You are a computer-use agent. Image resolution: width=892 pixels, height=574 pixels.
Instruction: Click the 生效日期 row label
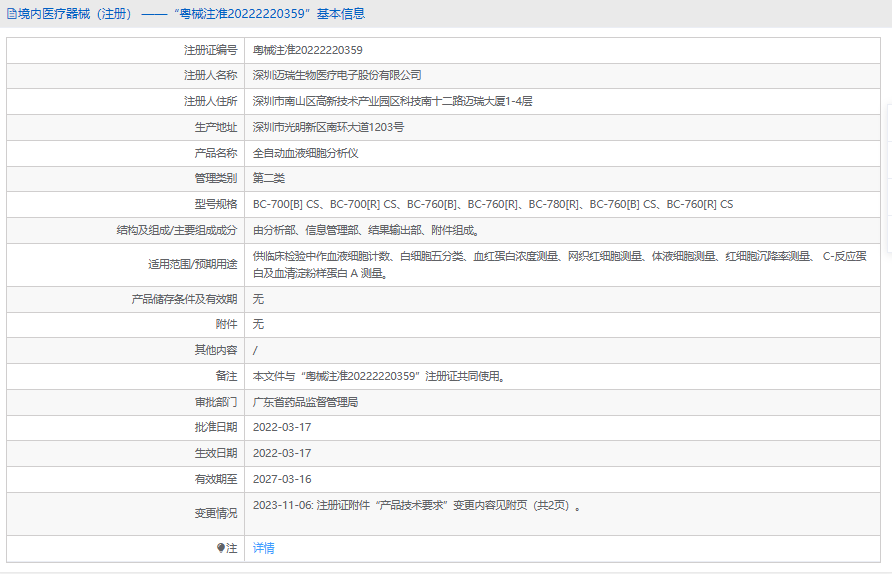coord(216,453)
